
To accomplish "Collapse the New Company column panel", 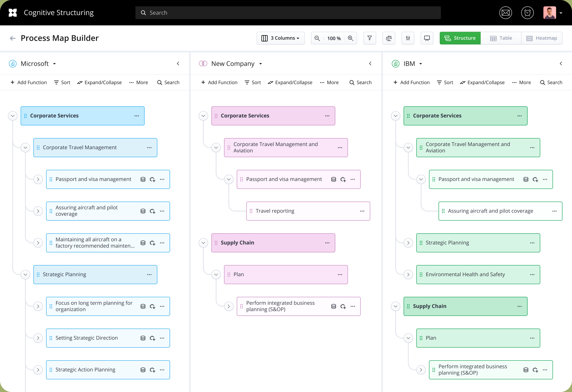I will pyautogui.click(x=370, y=64).
